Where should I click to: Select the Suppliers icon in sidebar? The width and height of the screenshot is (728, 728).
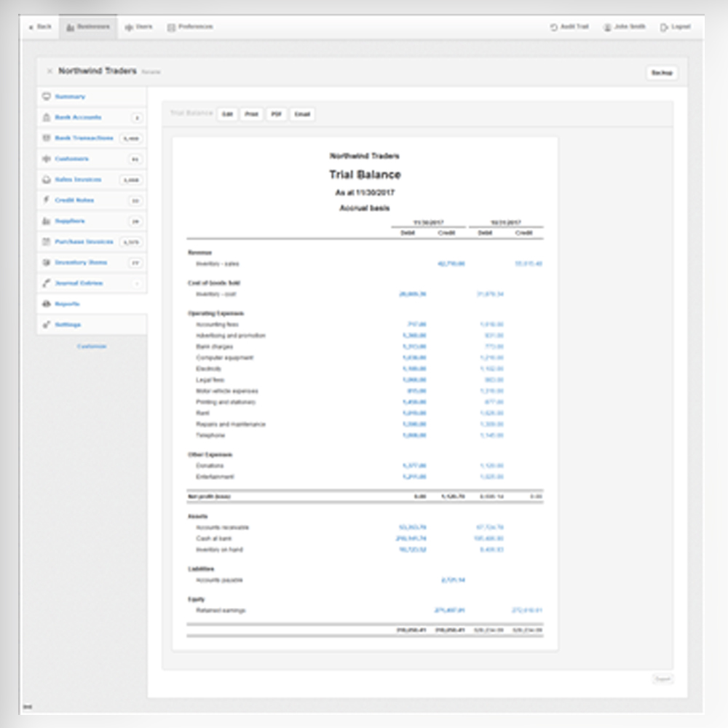(47, 221)
